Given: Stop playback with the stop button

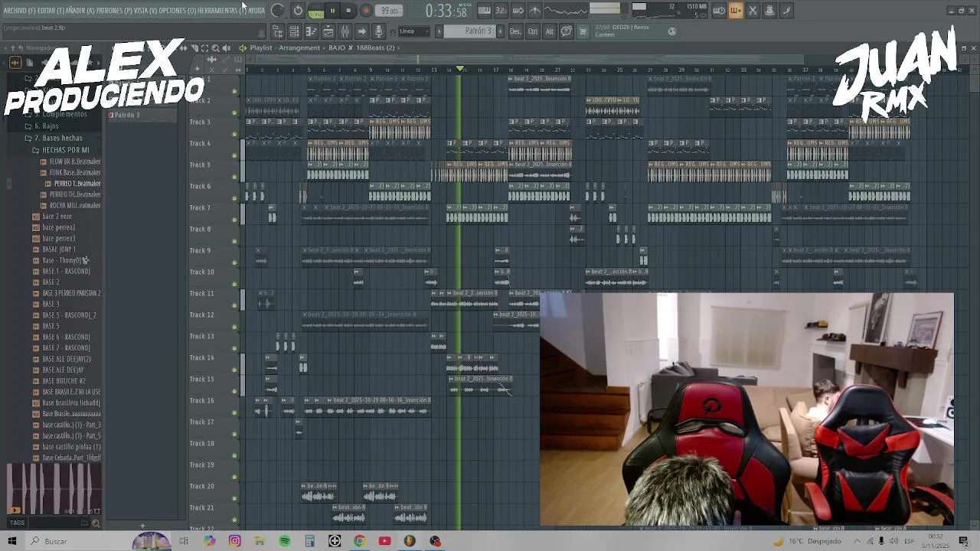Looking at the screenshot, I should [348, 11].
